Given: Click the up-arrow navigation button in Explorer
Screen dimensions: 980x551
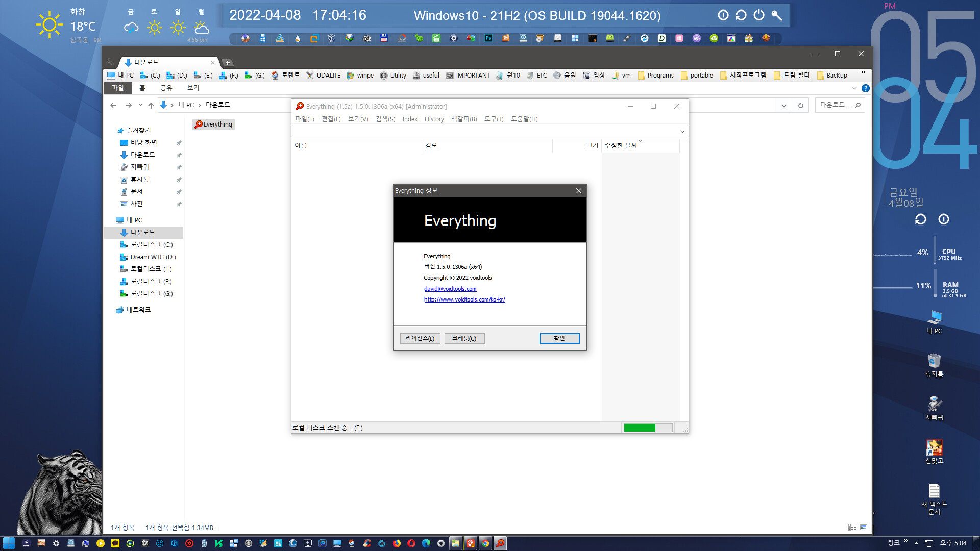Looking at the screenshot, I should tap(151, 105).
